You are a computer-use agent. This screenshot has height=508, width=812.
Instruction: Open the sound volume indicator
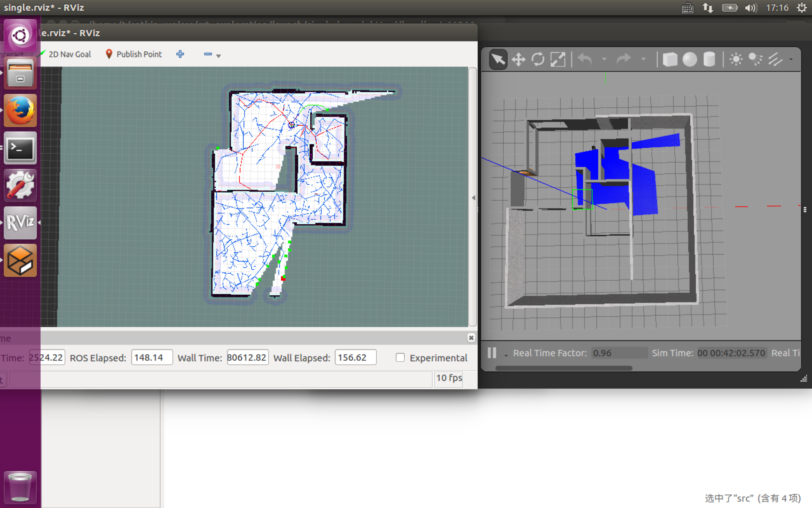pyautogui.click(x=751, y=8)
